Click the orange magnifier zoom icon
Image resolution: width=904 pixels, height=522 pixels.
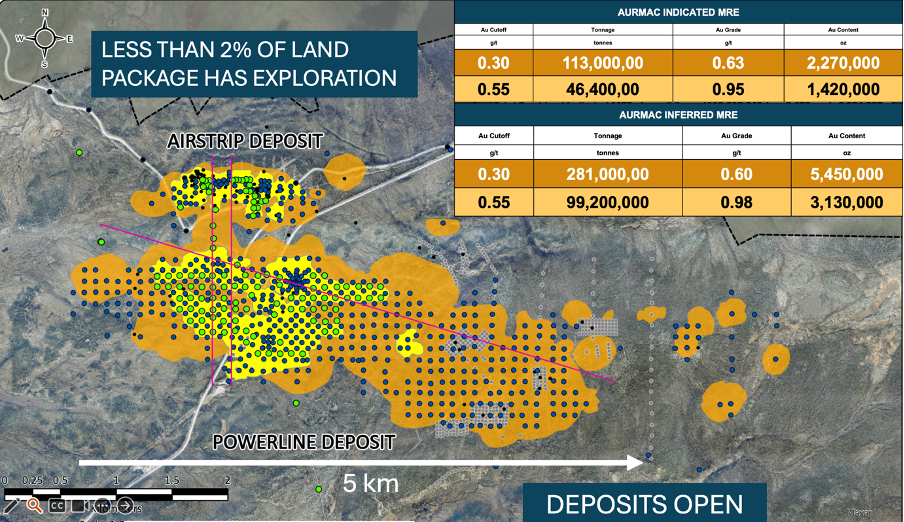33,505
